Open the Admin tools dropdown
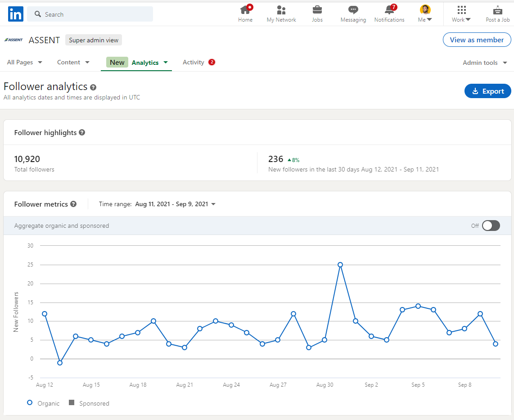 pos(485,63)
